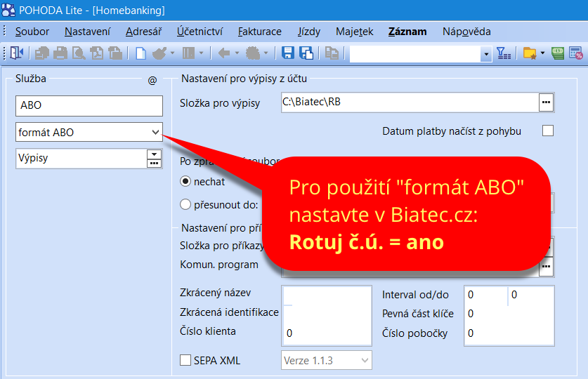Click the print reports toolbar icon

pyautogui.click(x=41, y=53)
